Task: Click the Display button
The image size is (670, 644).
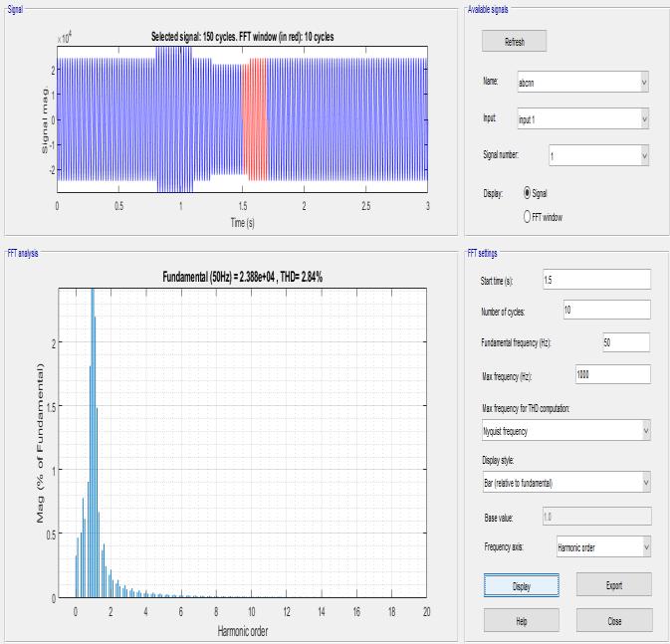Action: tap(522, 585)
